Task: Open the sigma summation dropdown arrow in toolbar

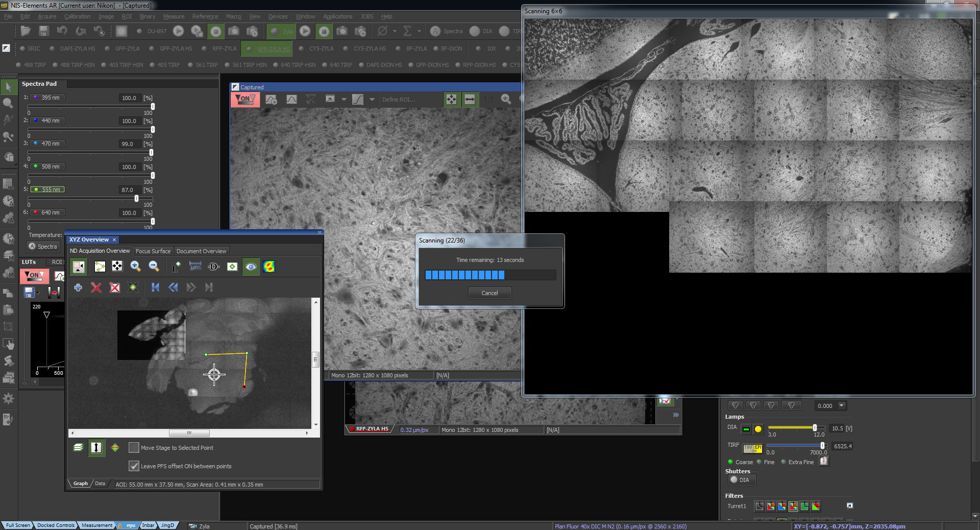Action: click(419, 31)
